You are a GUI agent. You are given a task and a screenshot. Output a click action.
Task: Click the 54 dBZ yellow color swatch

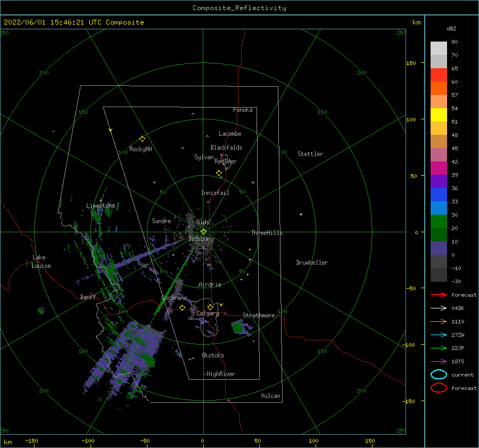pos(439,115)
